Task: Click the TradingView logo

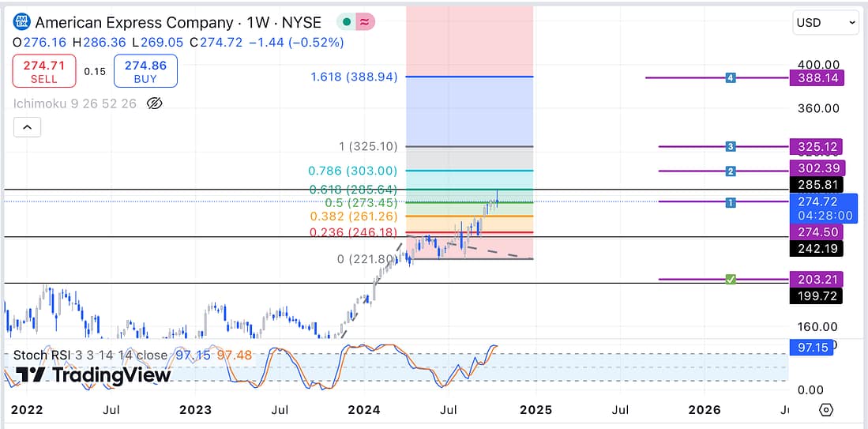Action: (x=93, y=375)
